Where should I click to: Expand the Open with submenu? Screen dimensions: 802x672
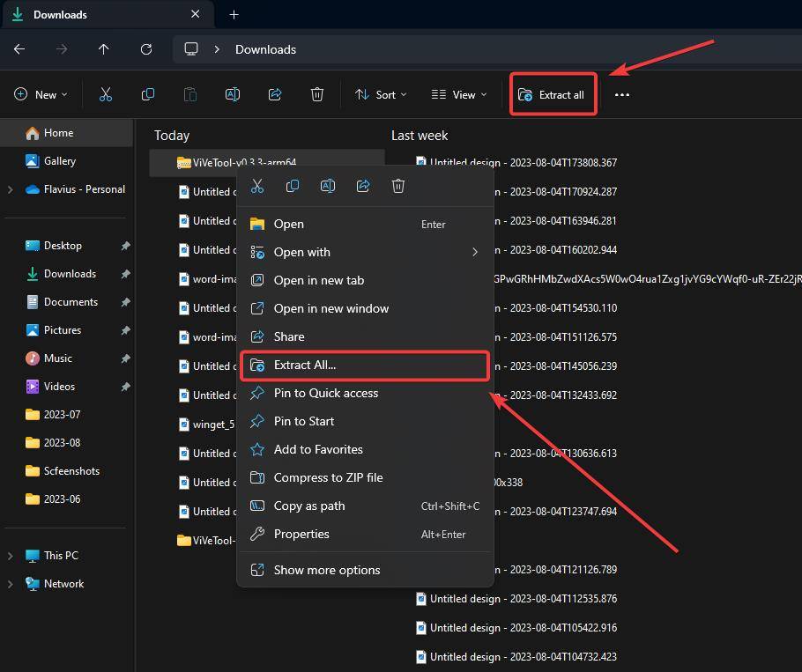point(302,252)
